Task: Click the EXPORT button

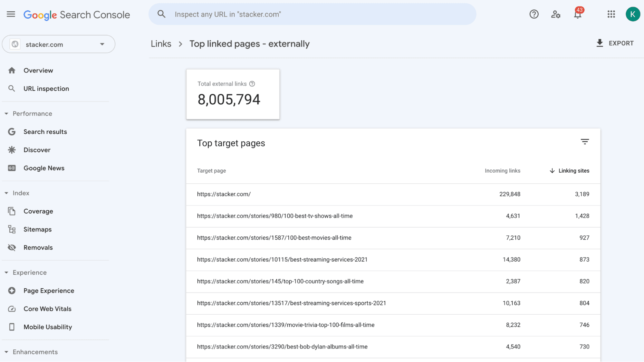Action: [615, 43]
